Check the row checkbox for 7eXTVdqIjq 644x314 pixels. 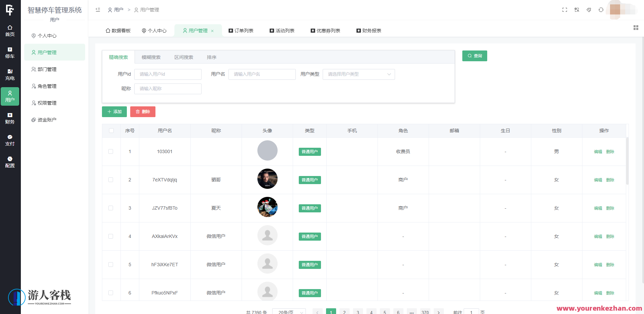pyautogui.click(x=111, y=180)
